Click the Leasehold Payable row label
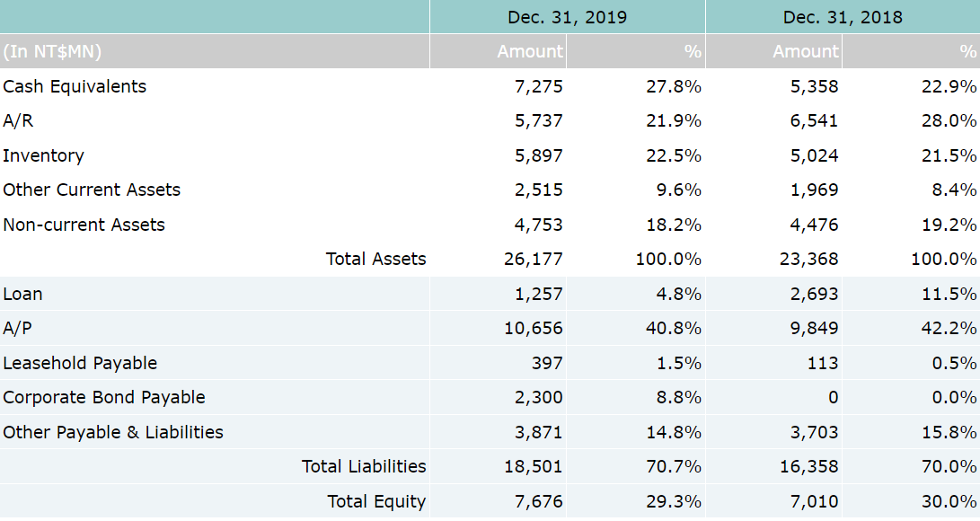The height and width of the screenshot is (521, 980). [80, 363]
